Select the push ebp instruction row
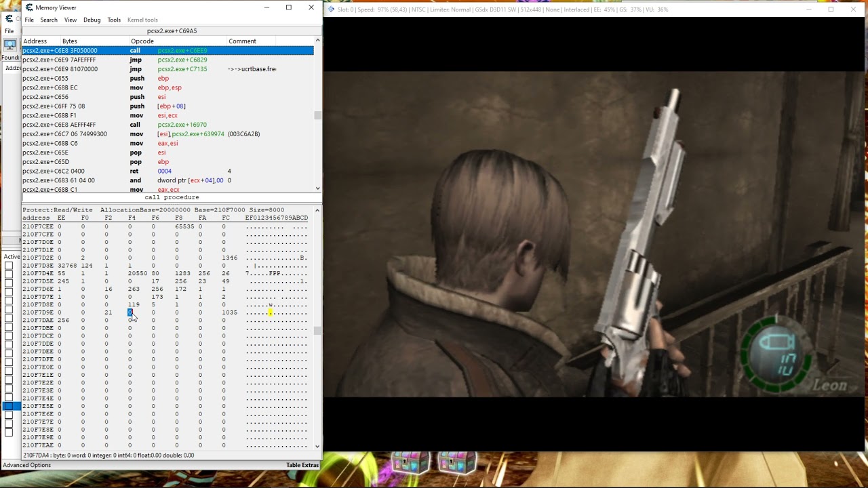 coord(167,79)
